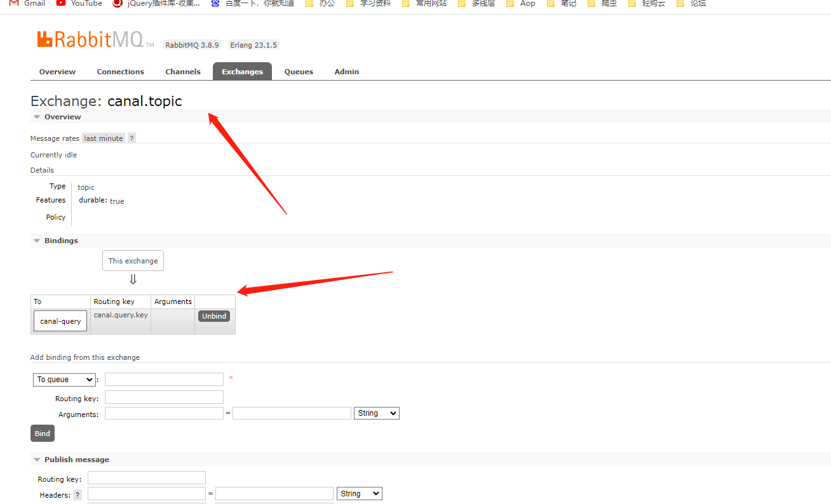Open Headers String type dropdown
The width and height of the screenshot is (831, 504).
point(360,494)
